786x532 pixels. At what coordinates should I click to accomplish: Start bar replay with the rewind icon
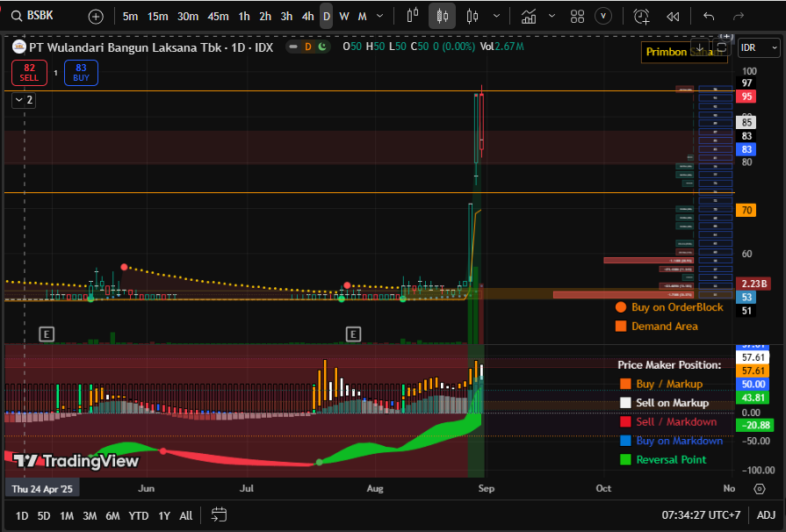tap(673, 17)
